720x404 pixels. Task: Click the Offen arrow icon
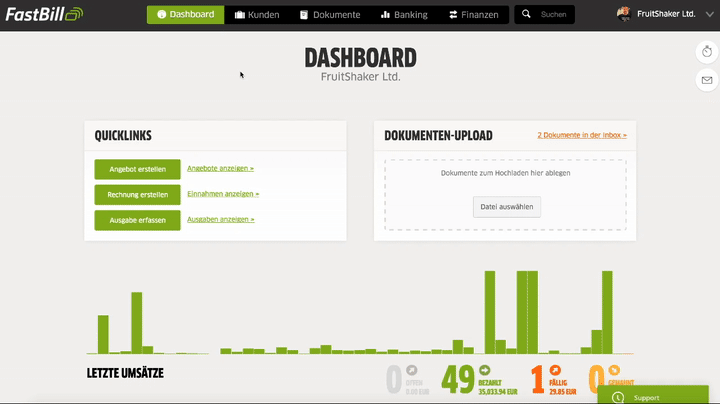pyautogui.click(x=412, y=370)
